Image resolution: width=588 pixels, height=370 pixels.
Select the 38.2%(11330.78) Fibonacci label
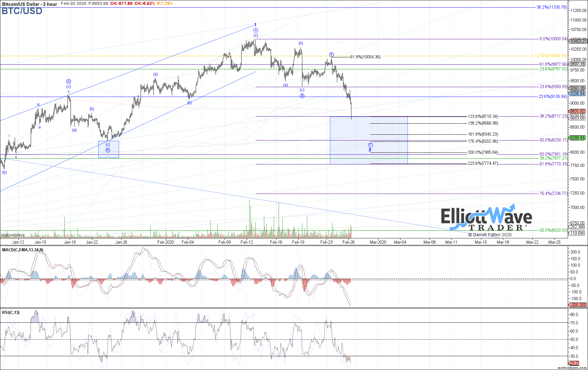click(551, 7)
